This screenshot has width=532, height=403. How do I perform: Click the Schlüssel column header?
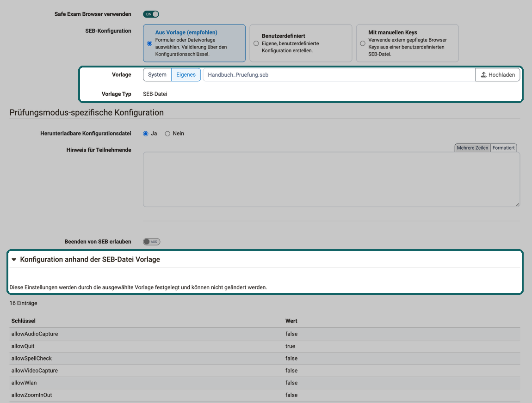pyautogui.click(x=24, y=321)
